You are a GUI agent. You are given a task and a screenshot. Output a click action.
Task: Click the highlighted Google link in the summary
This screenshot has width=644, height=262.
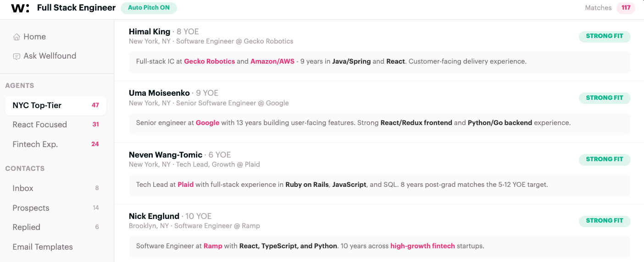[208, 123]
